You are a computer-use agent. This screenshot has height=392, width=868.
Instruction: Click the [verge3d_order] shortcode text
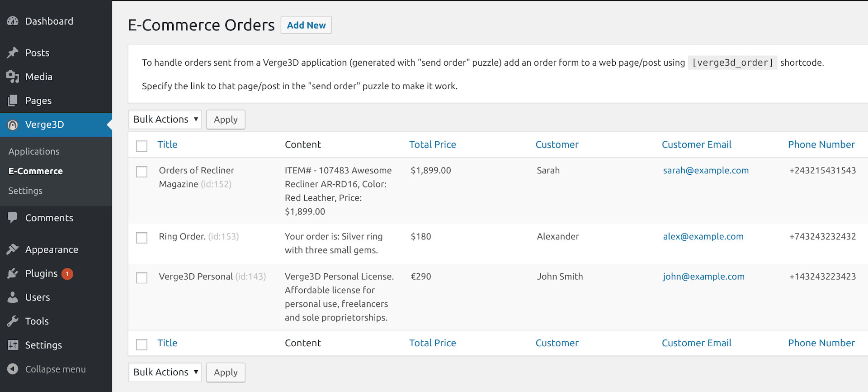point(732,62)
